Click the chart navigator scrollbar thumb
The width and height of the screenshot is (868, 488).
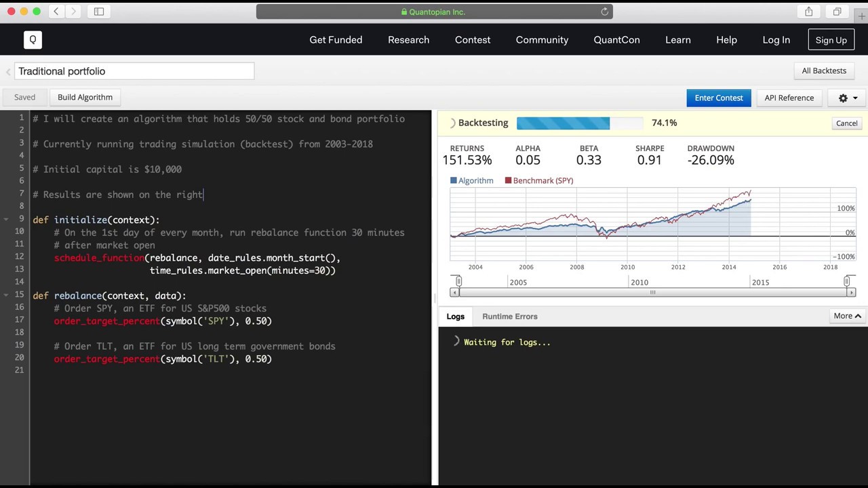[x=652, y=292]
